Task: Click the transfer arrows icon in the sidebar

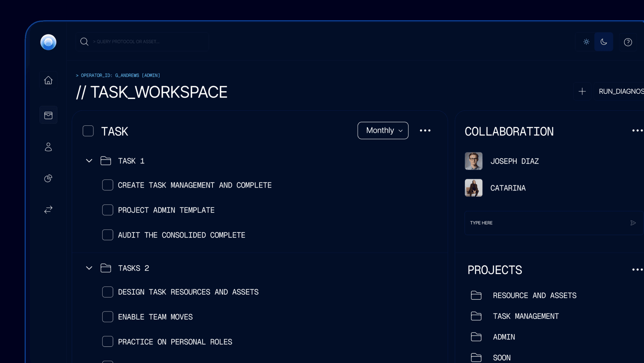Action: click(48, 210)
